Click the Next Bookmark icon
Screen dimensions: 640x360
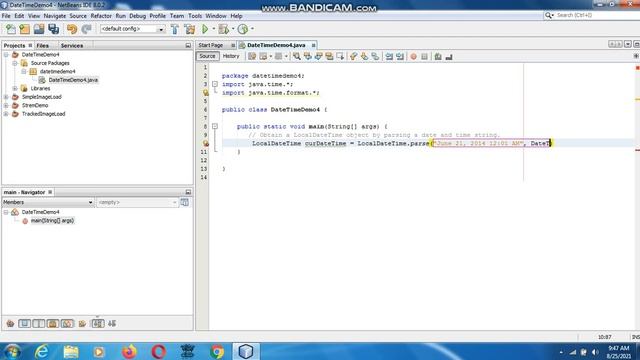(x=364, y=57)
